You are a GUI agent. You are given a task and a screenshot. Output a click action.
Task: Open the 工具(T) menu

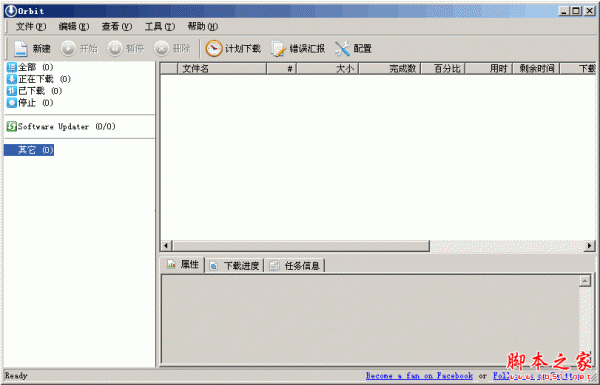tap(160, 26)
